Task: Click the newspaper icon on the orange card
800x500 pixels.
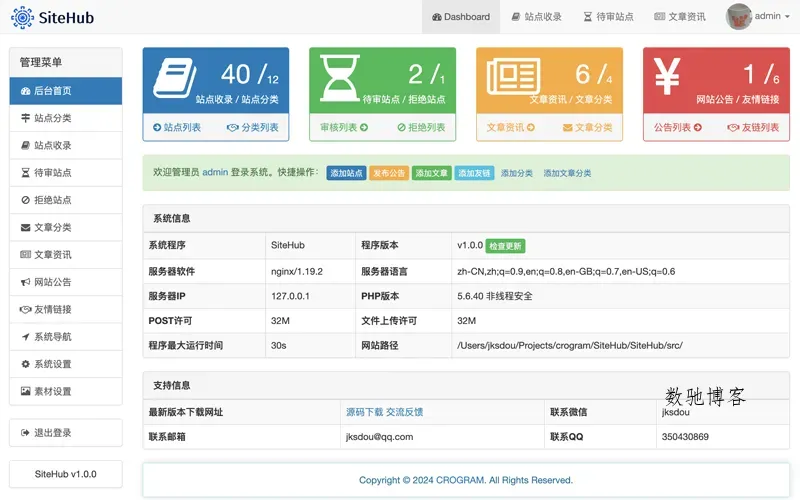Action: [x=513, y=77]
